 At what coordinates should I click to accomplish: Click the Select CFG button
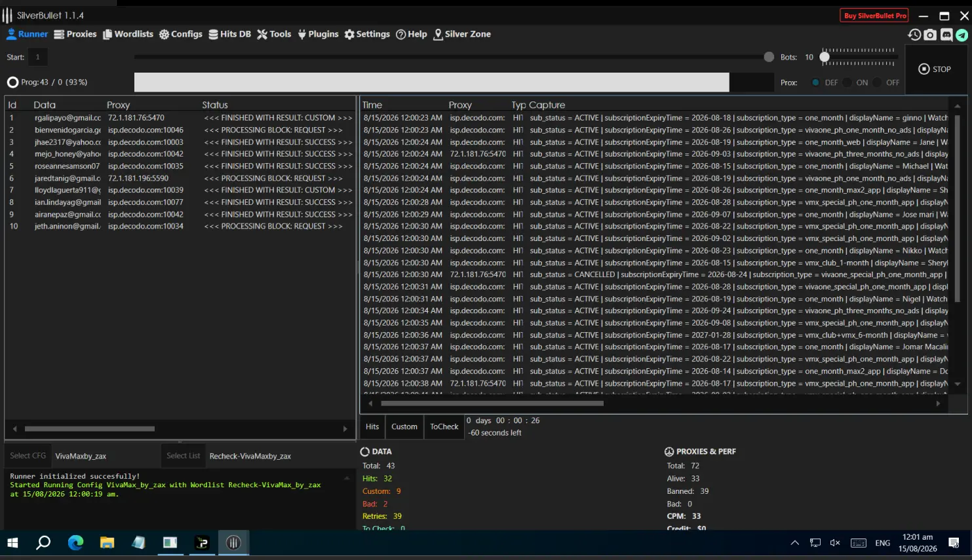point(28,456)
